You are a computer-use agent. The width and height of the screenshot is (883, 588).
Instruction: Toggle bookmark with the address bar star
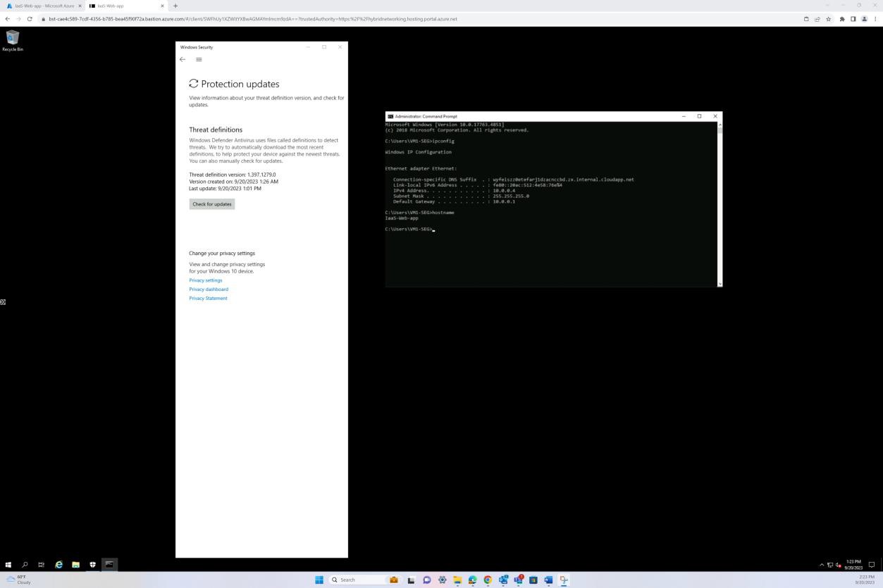tap(829, 19)
